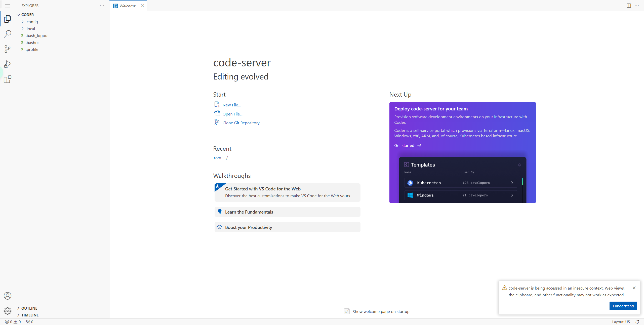Open Explorer views and more actions menu
Image resolution: width=644 pixels, height=325 pixels.
point(102,6)
